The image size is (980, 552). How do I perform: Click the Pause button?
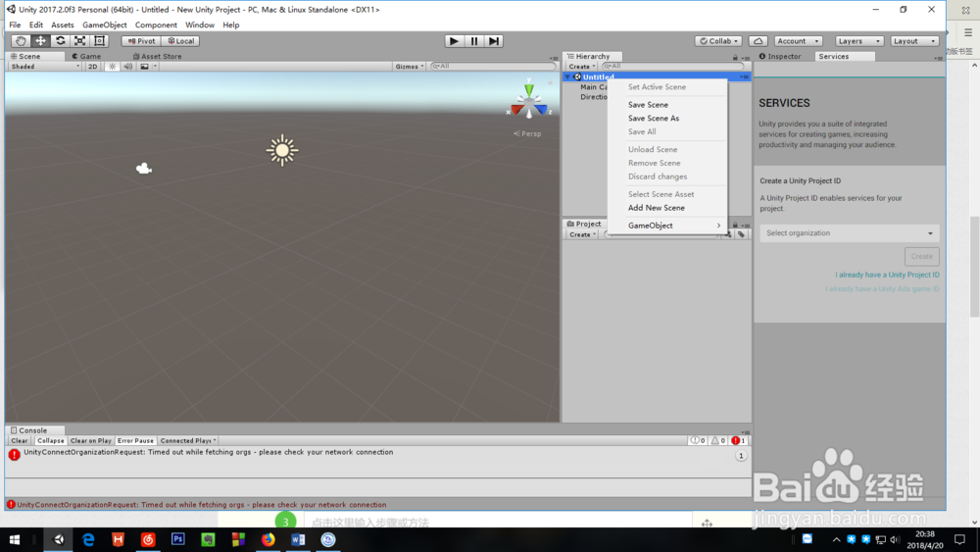[473, 40]
